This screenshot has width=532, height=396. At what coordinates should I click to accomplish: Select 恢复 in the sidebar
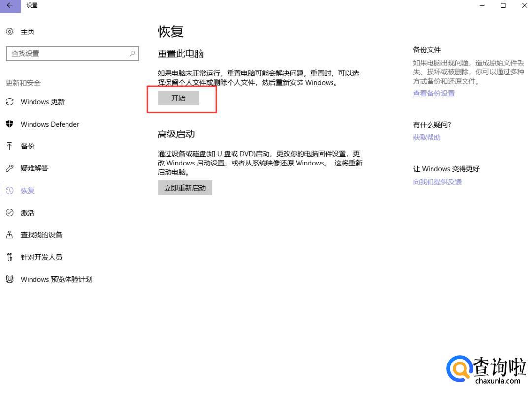[28, 191]
